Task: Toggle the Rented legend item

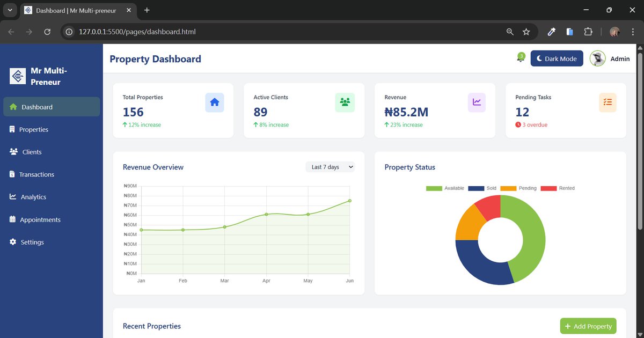Action: pyautogui.click(x=558, y=188)
